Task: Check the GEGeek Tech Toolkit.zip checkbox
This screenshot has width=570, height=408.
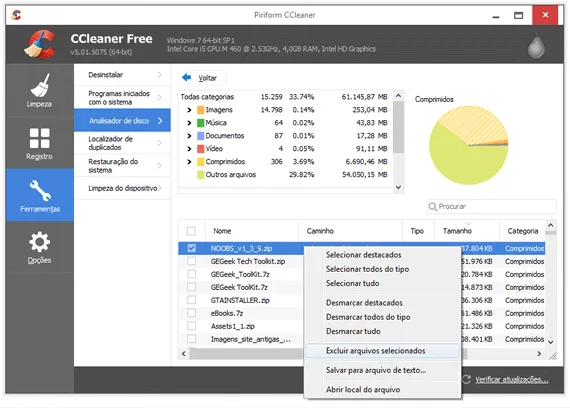Action: (192, 261)
